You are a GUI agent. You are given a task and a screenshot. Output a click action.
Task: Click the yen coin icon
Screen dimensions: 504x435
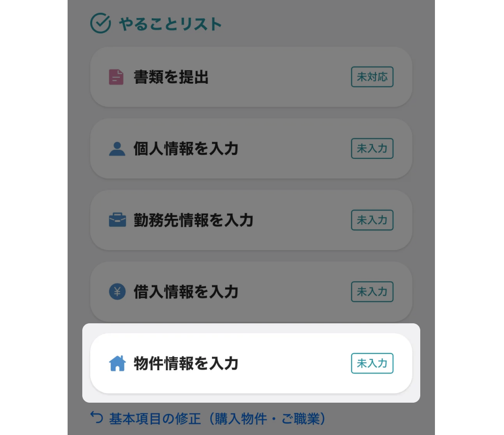(x=117, y=292)
